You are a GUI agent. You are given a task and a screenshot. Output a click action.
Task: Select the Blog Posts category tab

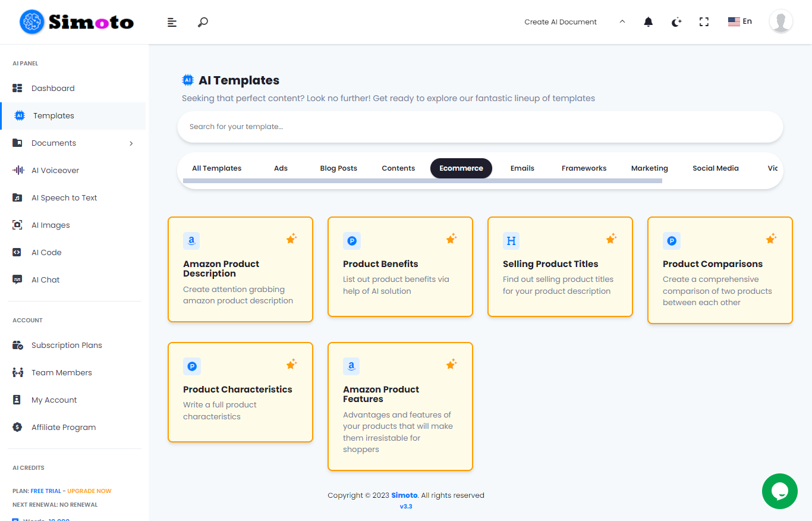339,168
